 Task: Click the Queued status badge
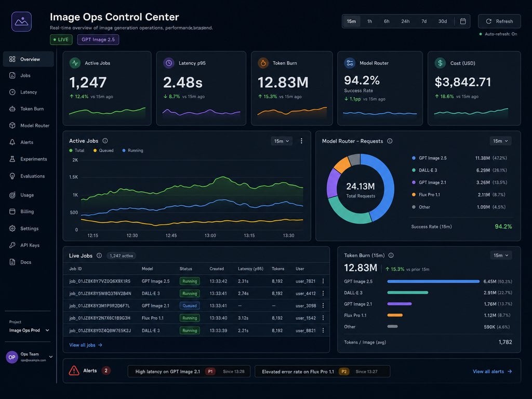190,305
